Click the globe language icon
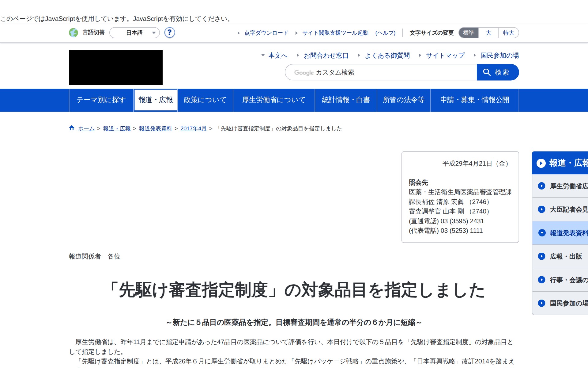Image resolution: width=588 pixels, height=368 pixels. [73, 33]
